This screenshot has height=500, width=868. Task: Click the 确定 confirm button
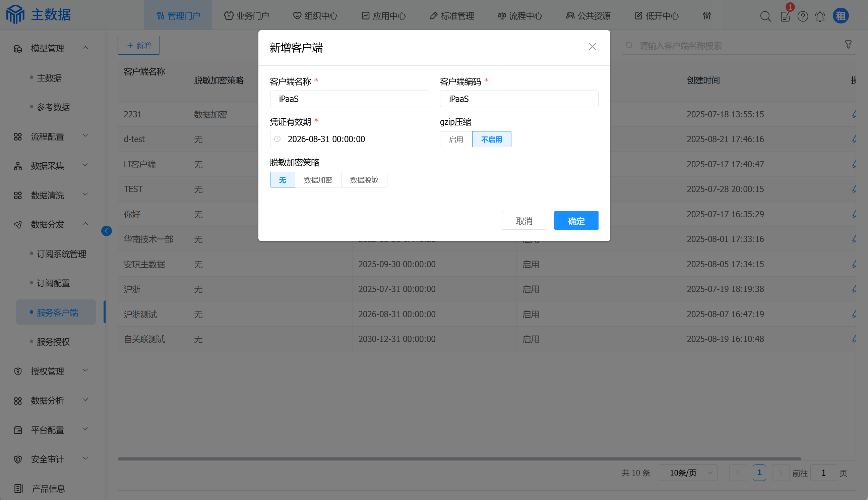[576, 221]
